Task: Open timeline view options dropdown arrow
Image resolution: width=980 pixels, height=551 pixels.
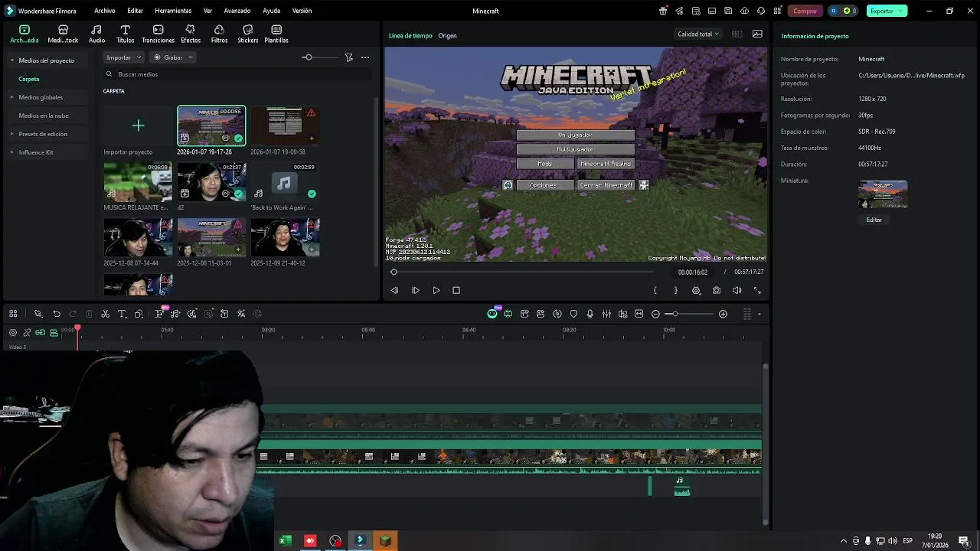Action: click(759, 314)
